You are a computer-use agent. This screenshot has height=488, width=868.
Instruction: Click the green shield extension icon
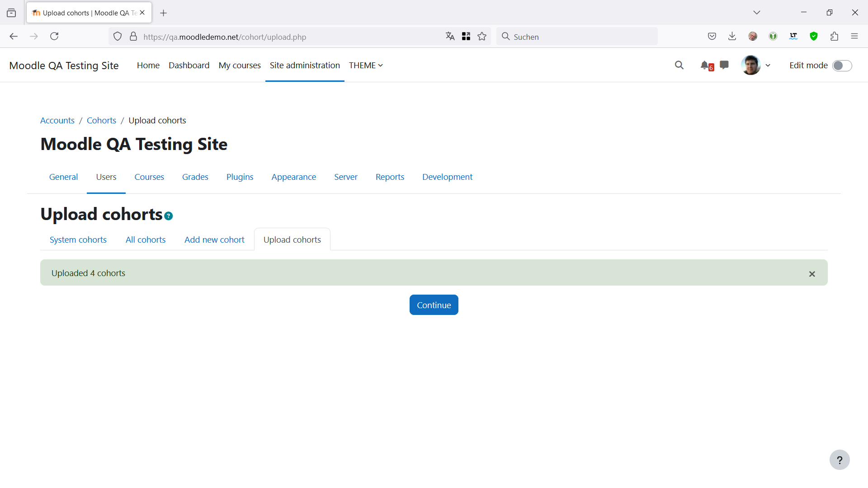814,37
